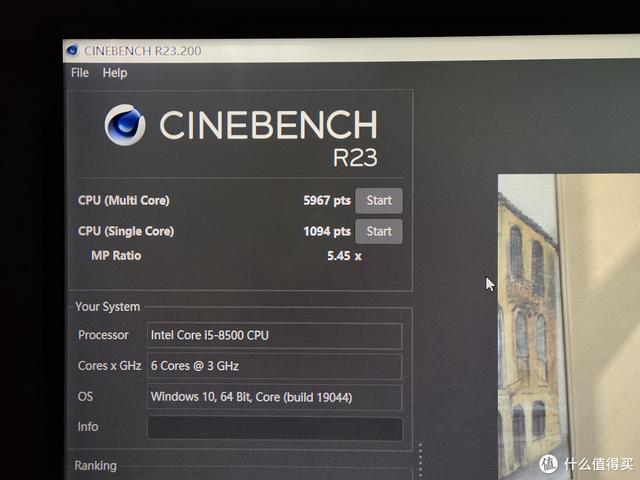Click the CPU (Multi Core) label
This screenshot has height=480, width=640.
click(124, 200)
